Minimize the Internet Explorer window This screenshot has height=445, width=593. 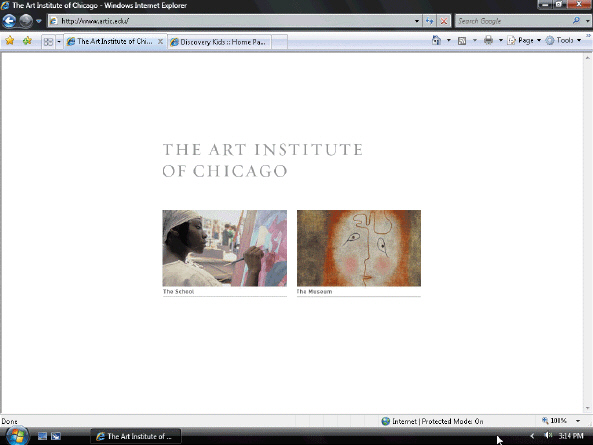545,5
